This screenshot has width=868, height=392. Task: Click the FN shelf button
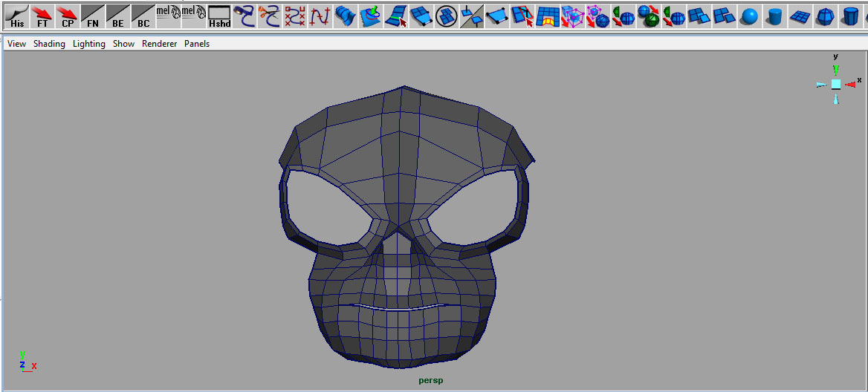[x=92, y=16]
